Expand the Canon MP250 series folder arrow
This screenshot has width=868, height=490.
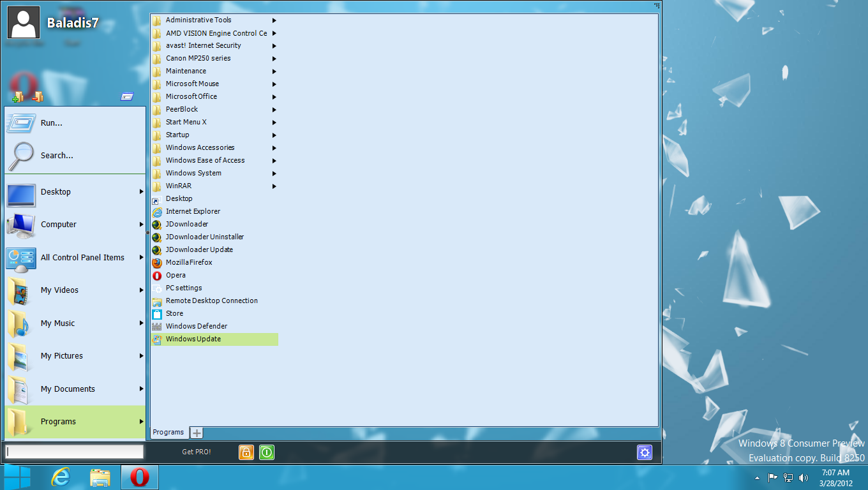click(x=274, y=59)
